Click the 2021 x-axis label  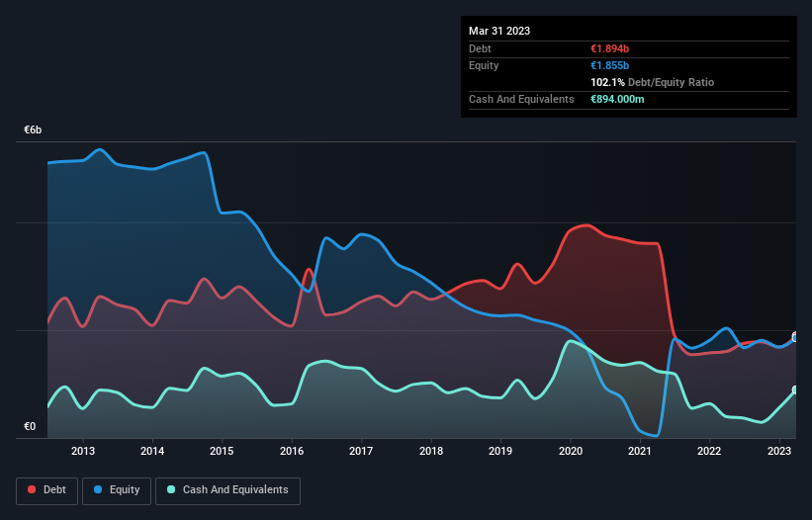[x=640, y=451]
